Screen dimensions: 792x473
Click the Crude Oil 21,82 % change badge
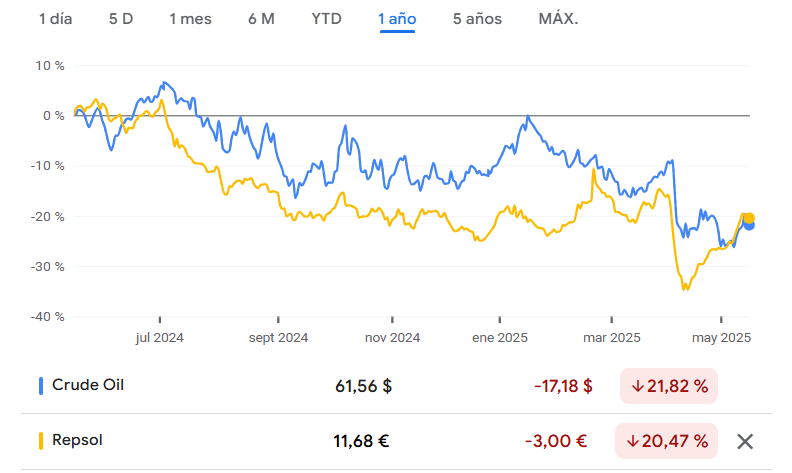pyautogui.click(x=669, y=386)
